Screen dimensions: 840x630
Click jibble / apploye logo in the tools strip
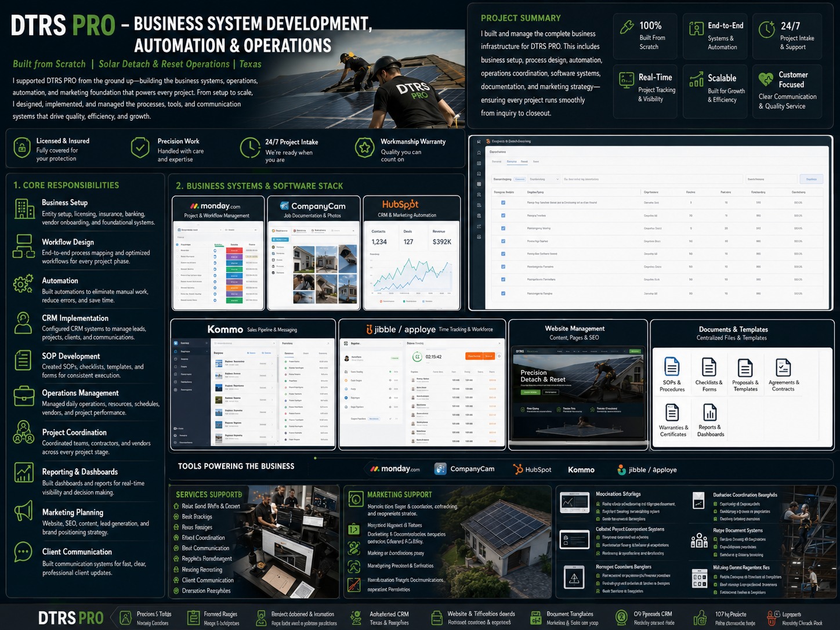[647, 470]
